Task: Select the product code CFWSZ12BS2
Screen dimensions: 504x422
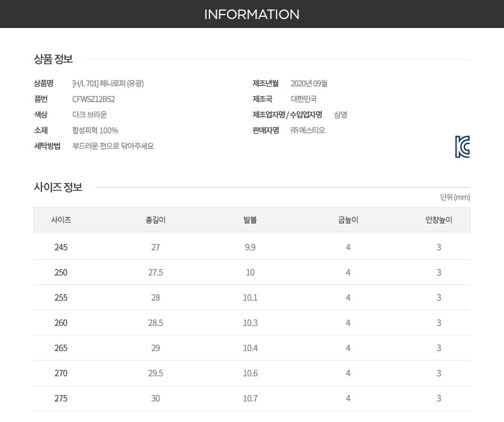Action: click(94, 99)
